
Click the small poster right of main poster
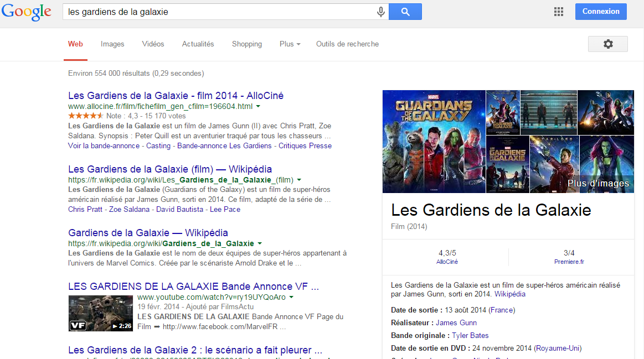[503, 112]
